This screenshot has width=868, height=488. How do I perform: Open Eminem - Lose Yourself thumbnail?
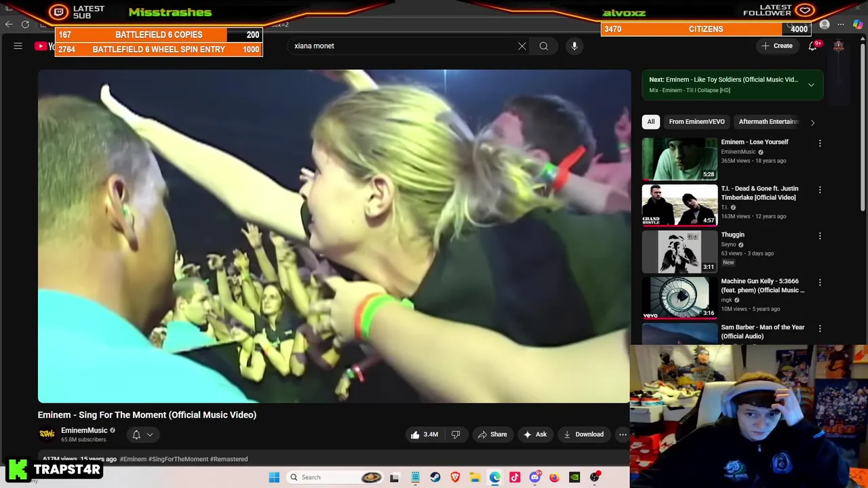(x=679, y=159)
